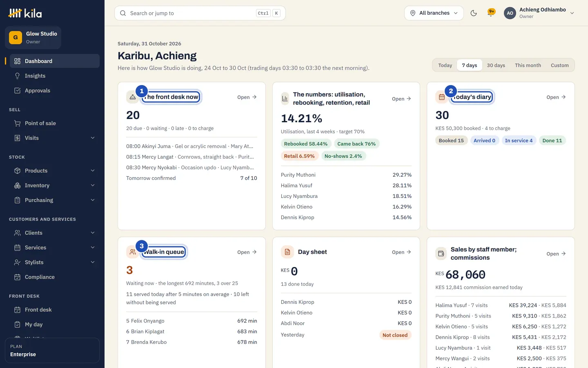Viewport: 588px width, 368px height.
Task: Focus the Search or jump to field
Action: (200, 13)
